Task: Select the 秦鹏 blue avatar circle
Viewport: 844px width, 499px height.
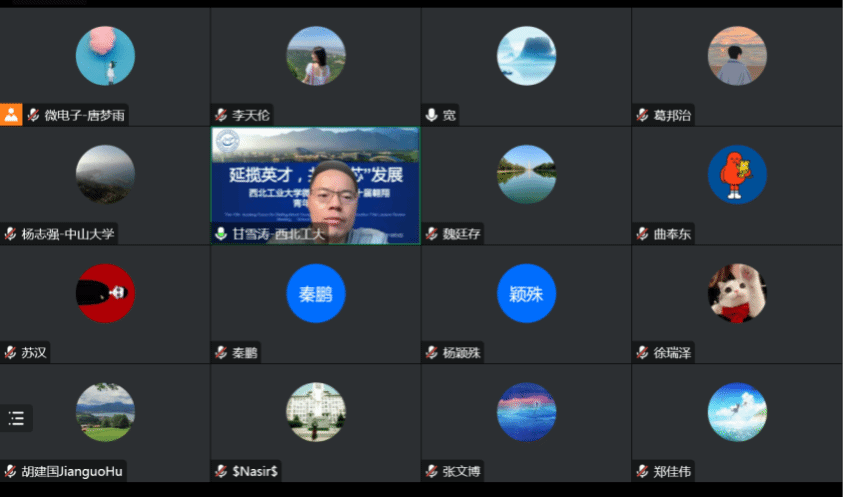Action: click(x=315, y=294)
